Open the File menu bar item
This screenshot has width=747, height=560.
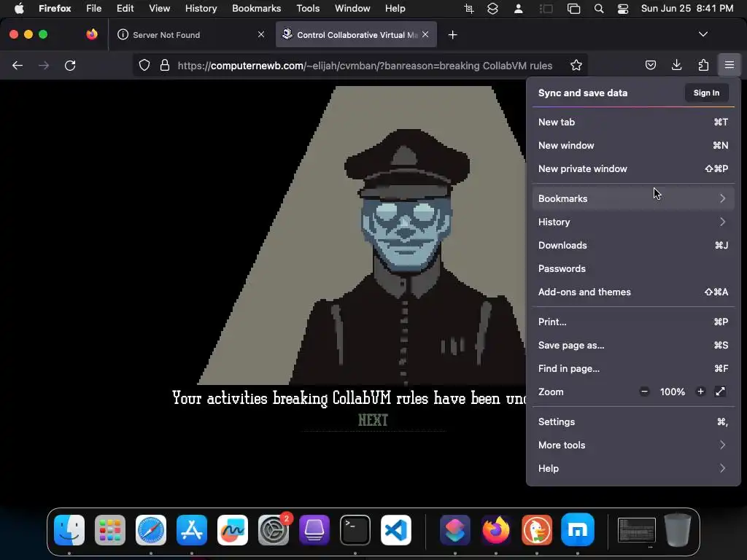pos(94,9)
